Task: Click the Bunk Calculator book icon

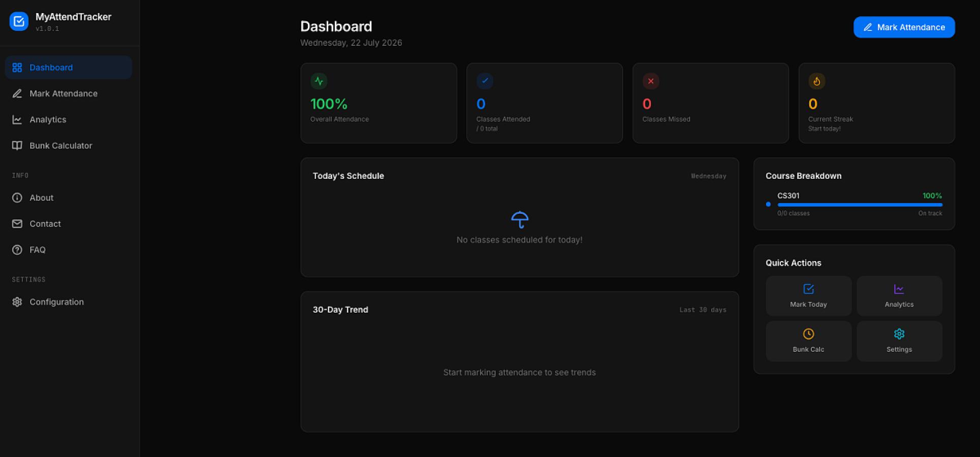Action: [x=17, y=146]
